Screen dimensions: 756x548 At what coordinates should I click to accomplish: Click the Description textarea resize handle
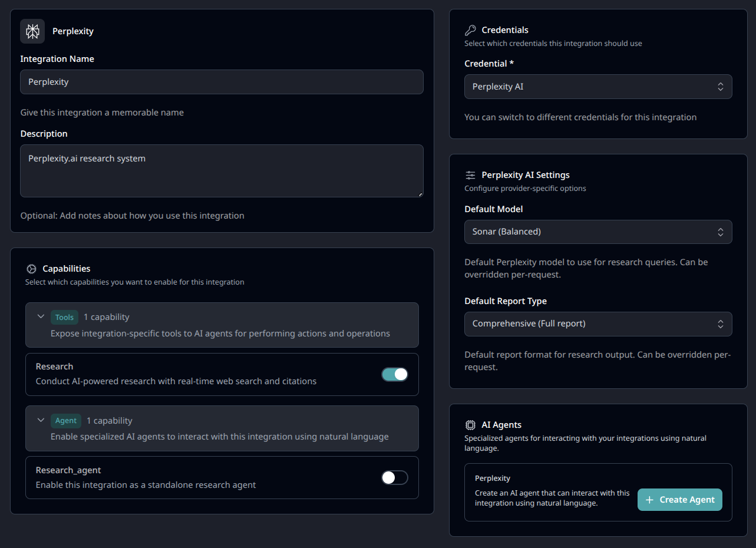coord(420,194)
